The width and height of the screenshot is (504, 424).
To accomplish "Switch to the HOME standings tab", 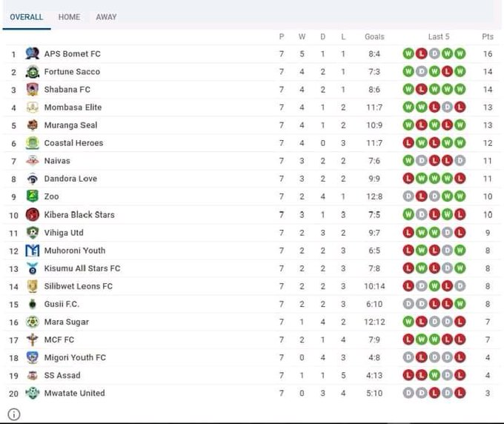I will pos(69,17).
